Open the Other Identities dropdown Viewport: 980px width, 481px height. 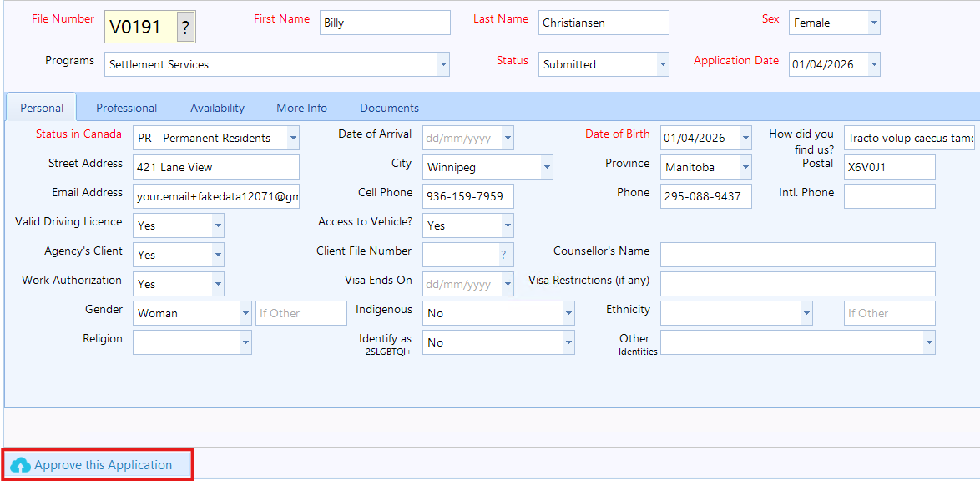[x=929, y=342]
